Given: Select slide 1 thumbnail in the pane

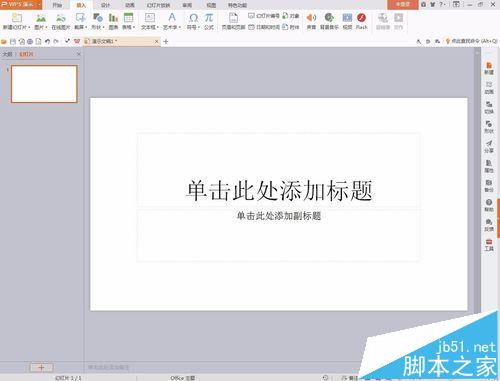Looking at the screenshot, I should click(x=44, y=84).
